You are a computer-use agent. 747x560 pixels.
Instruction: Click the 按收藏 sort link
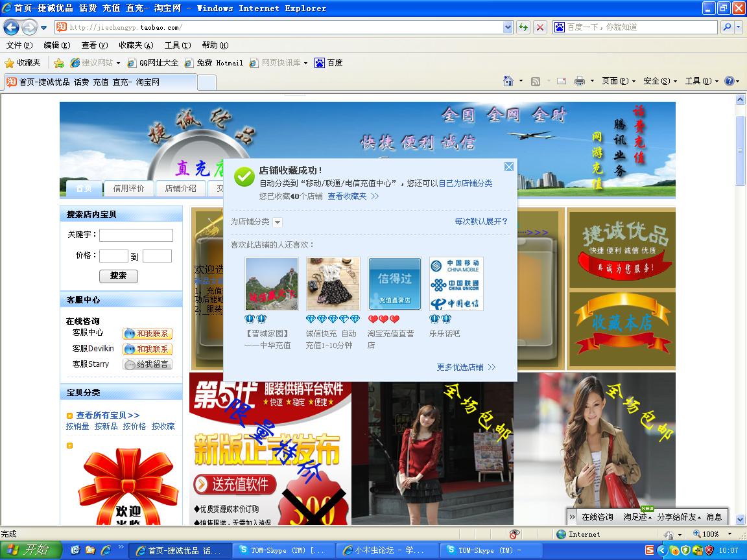click(x=163, y=426)
